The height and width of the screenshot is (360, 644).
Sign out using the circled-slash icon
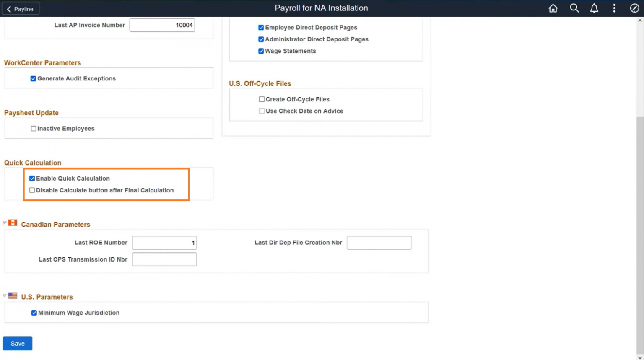634,8
